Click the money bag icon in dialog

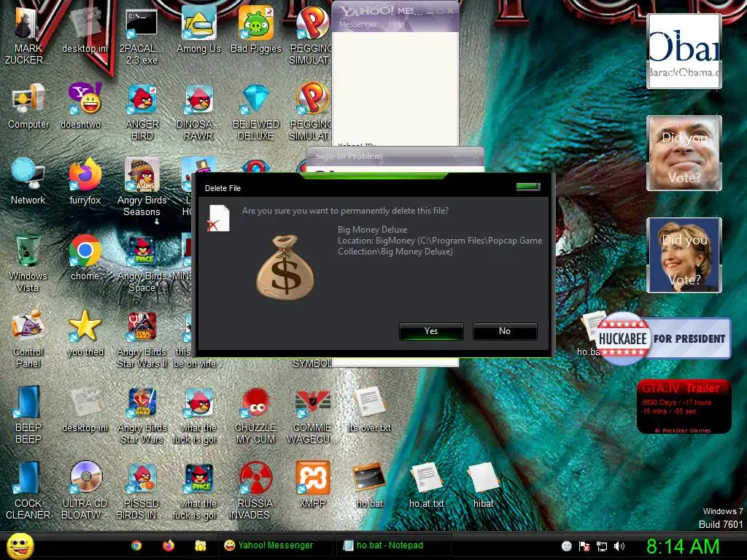click(285, 267)
